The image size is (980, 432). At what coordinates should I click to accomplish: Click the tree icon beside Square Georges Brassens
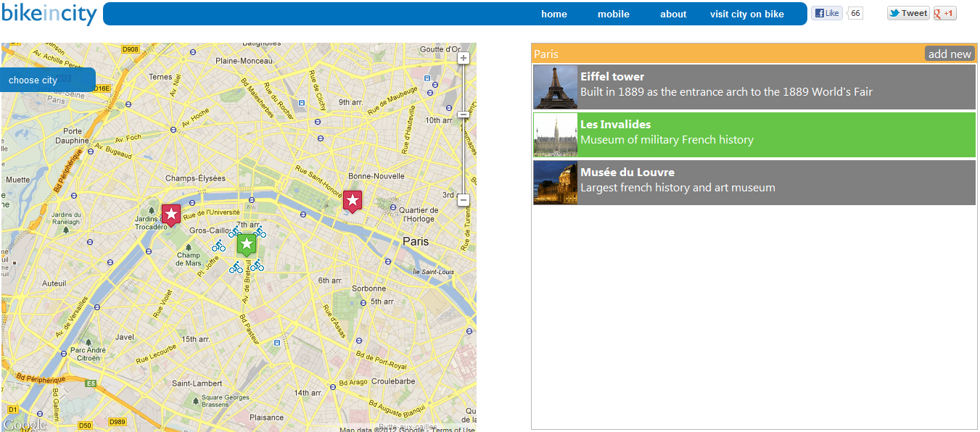196,400
